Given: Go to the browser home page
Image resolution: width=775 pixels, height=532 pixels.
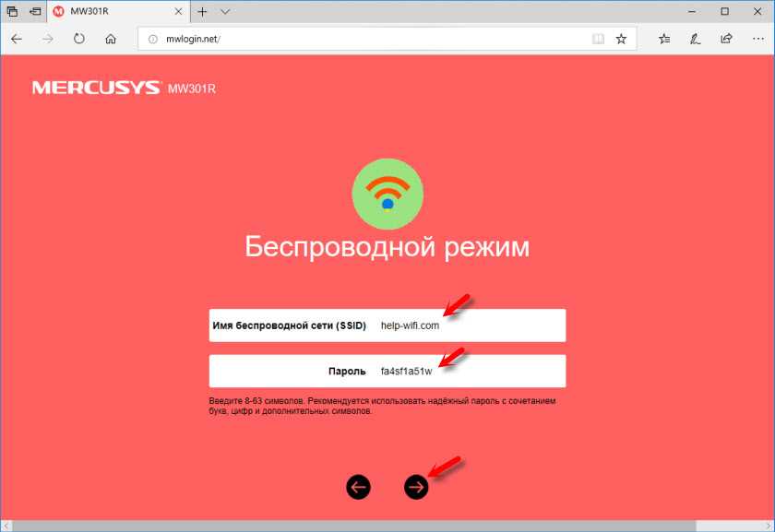Looking at the screenshot, I should [x=111, y=39].
